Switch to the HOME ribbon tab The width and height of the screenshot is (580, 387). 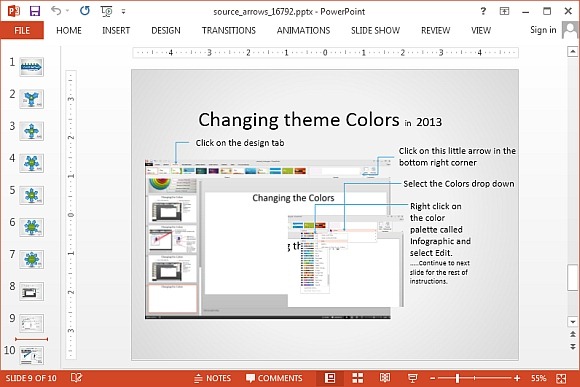69,30
